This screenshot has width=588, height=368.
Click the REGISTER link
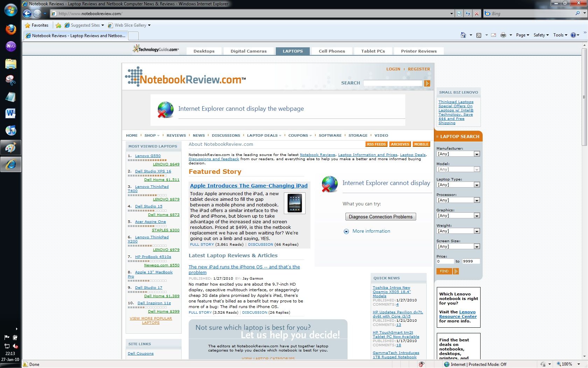[x=419, y=69]
